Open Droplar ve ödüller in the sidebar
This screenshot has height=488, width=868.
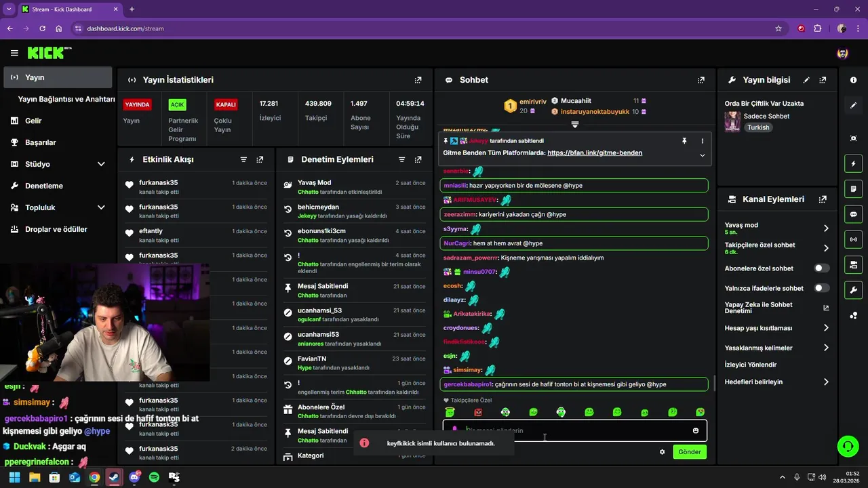pyautogui.click(x=58, y=229)
